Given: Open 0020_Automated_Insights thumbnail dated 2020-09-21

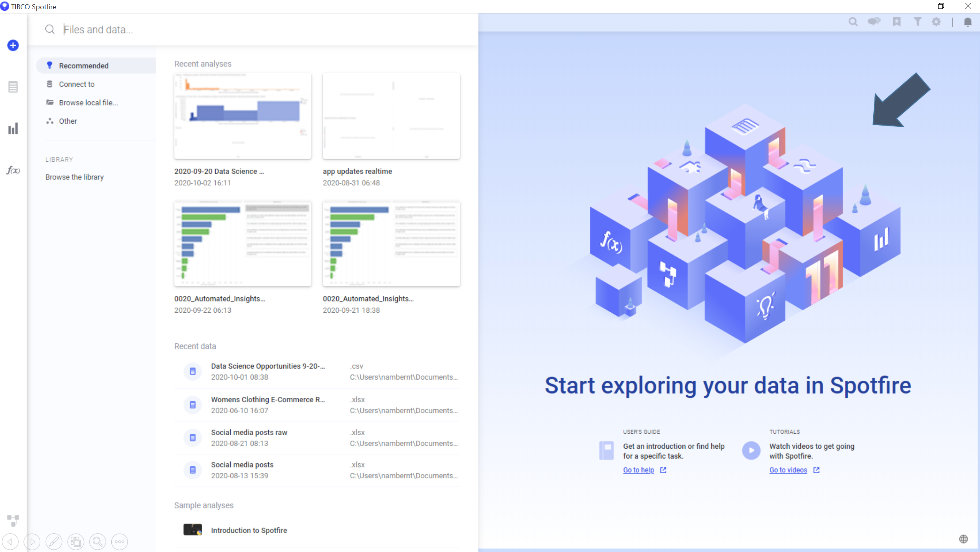Looking at the screenshot, I should click(391, 243).
